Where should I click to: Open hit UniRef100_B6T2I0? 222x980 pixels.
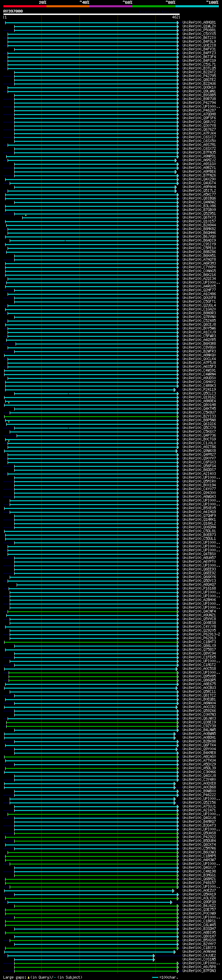(x=199, y=38)
